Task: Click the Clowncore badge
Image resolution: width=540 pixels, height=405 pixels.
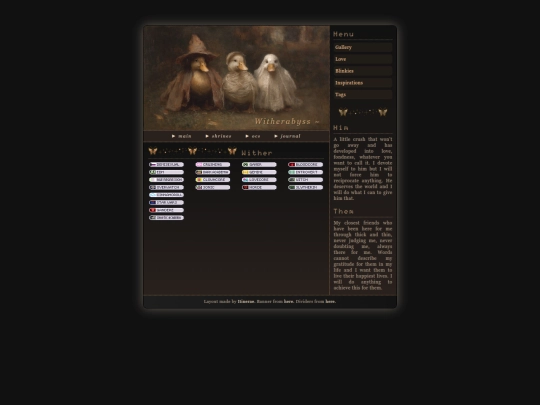Action: pos(212,180)
